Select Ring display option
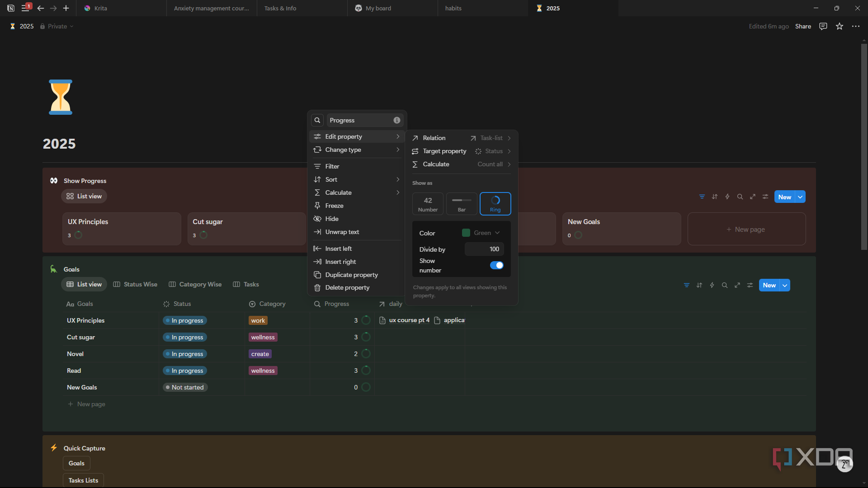 (x=495, y=204)
